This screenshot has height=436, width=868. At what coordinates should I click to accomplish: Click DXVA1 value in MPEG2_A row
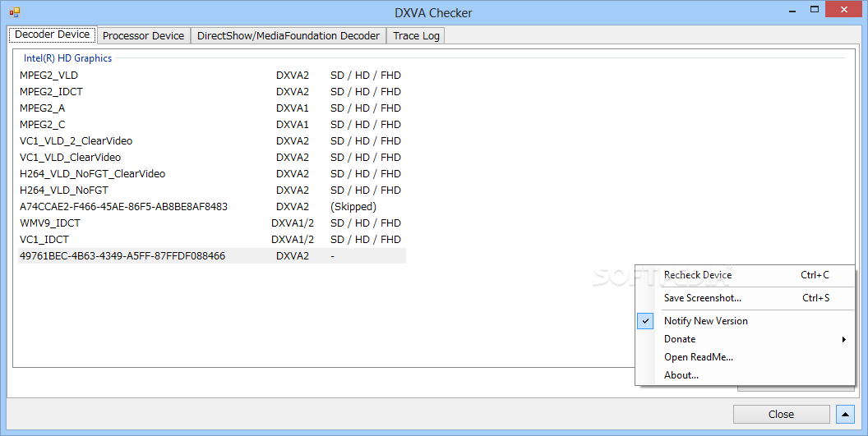click(x=293, y=108)
